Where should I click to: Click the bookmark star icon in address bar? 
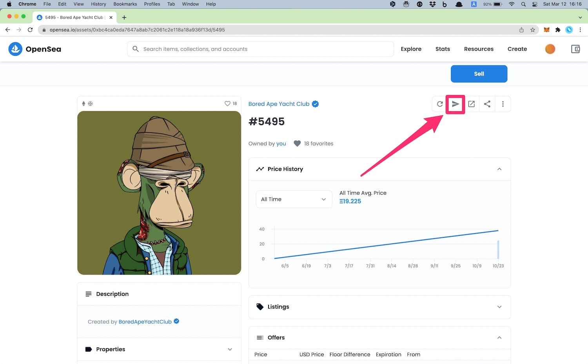(x=533, y=30)
